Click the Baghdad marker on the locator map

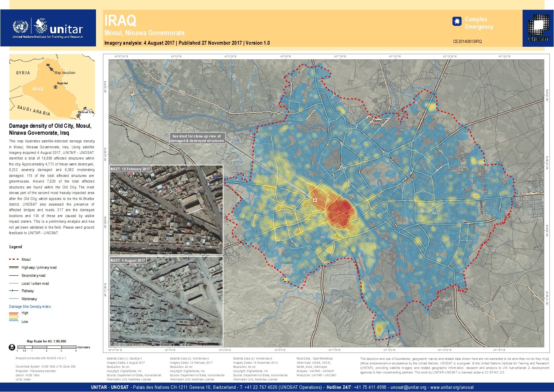pyautogui.click(x=56, y=87)
